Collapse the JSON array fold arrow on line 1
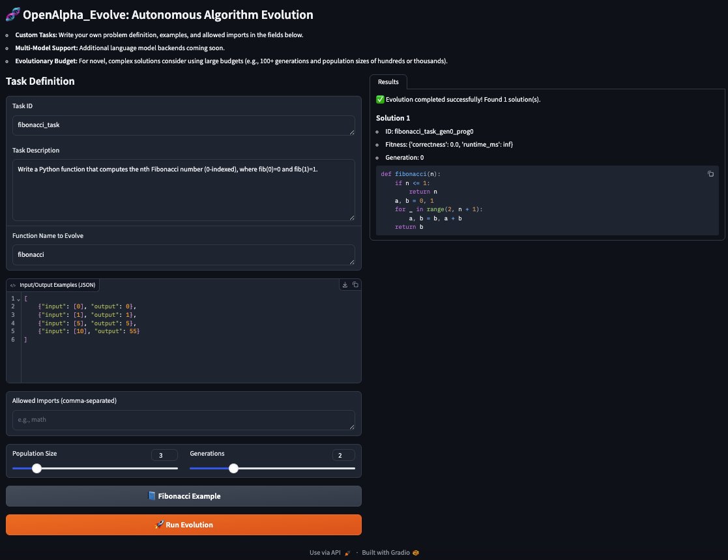 pos(18,299)
